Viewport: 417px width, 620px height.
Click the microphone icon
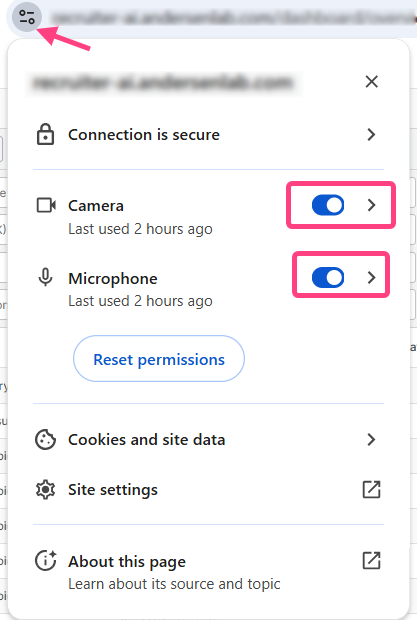pos(45,277)
